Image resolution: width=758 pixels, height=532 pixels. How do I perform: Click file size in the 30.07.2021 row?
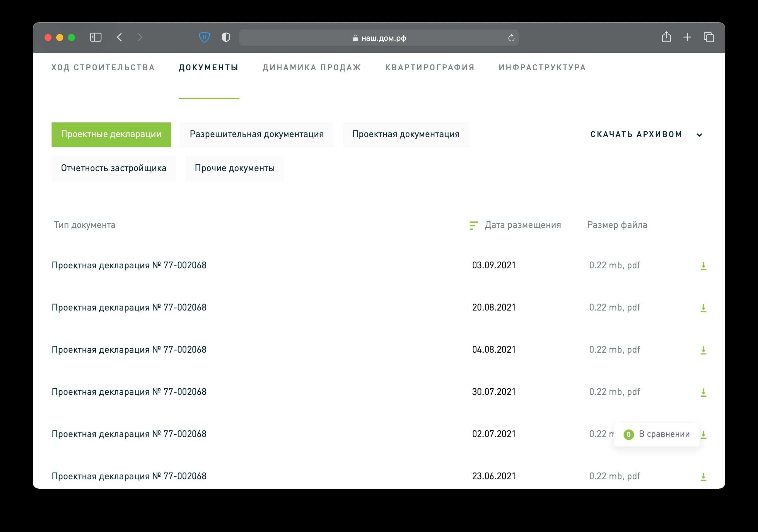[614, 392]
